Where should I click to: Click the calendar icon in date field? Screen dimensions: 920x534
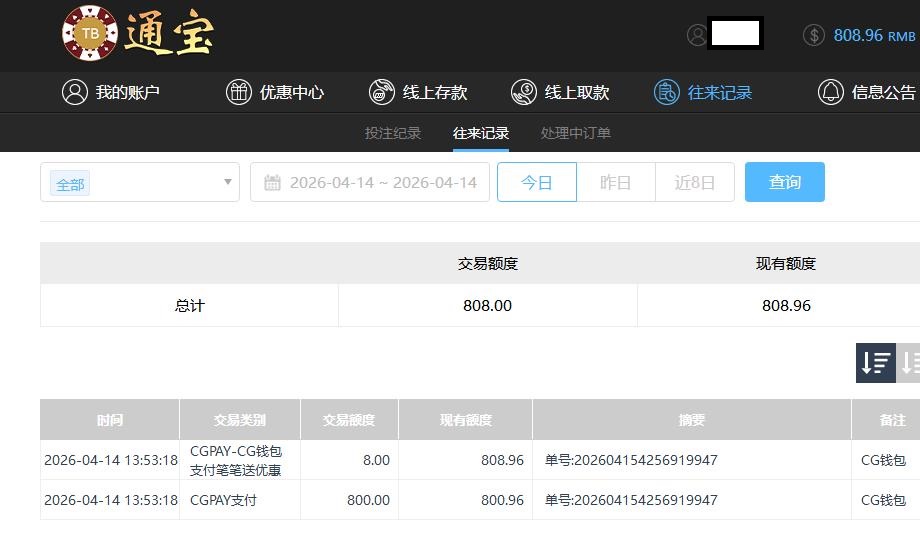pos(272,183)
